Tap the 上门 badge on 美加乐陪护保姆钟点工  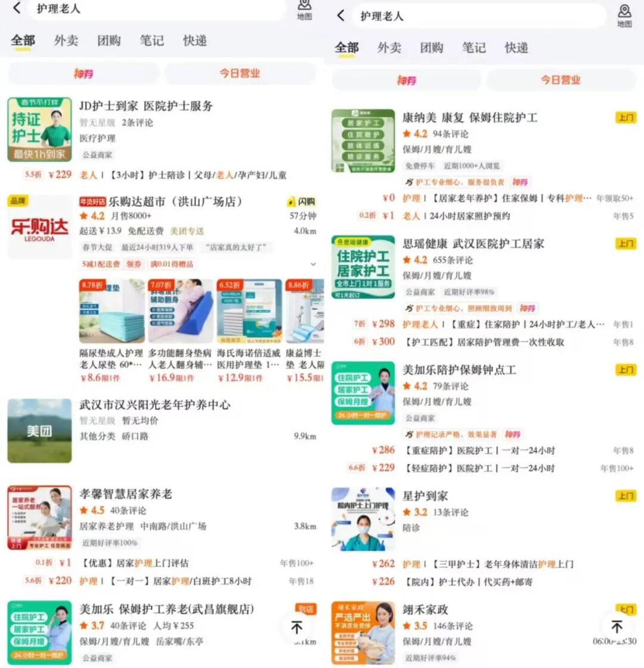(x=626, y=370)
